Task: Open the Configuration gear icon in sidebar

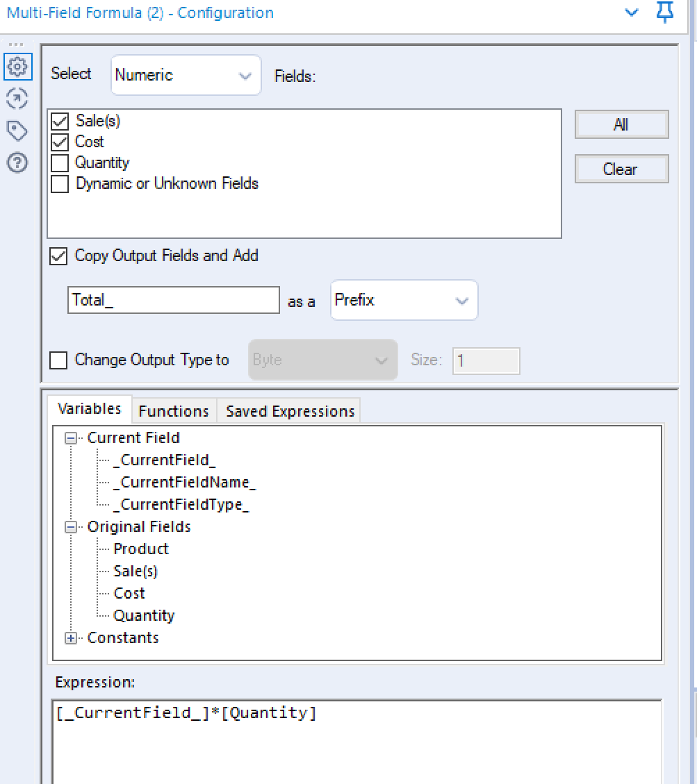Action: [x=17, y=67]
